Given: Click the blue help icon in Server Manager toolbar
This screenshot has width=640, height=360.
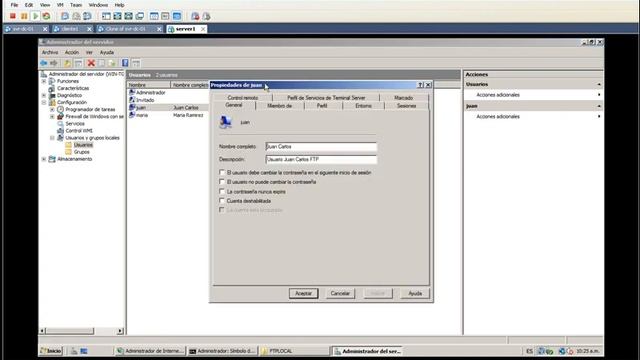Looking at the screenshot, I should click(125, 63).
